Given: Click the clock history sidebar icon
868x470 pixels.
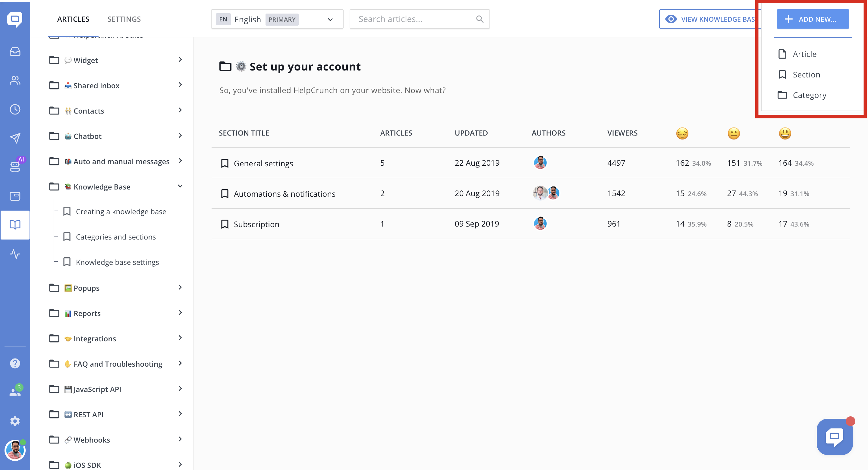Looking at the screenshot, I should [15, 109].
